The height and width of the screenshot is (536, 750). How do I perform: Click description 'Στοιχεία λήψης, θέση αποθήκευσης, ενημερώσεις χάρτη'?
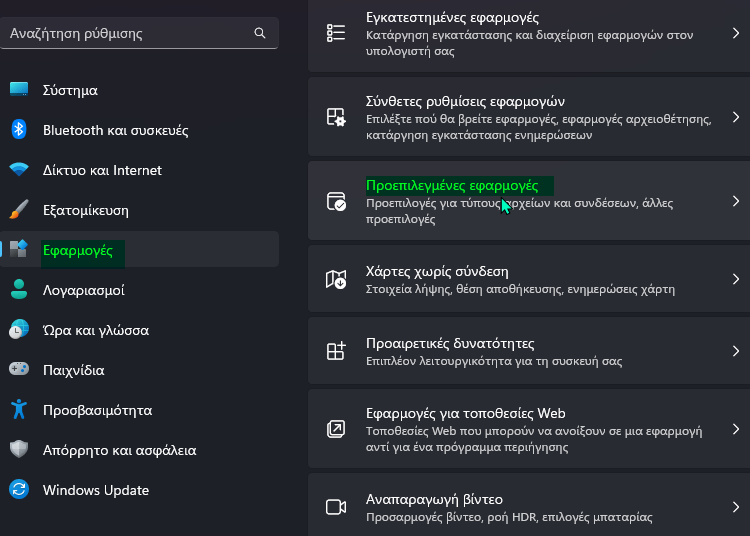(520, 289)
